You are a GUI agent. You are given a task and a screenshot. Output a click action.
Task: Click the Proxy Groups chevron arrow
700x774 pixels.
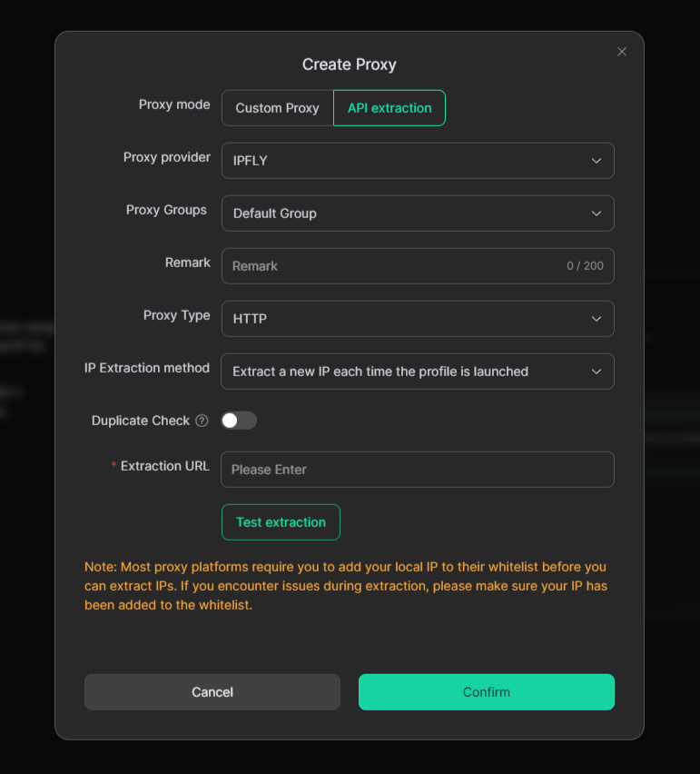pos(596,213)
